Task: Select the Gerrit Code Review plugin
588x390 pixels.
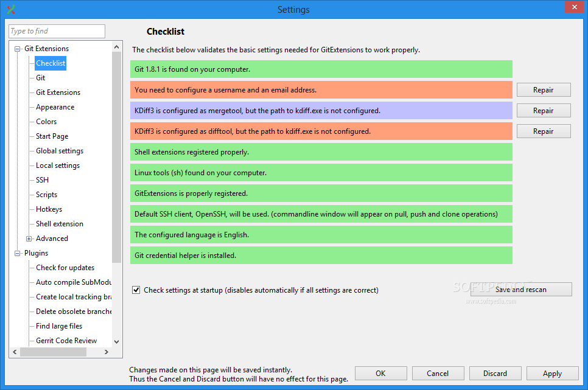Action: click(x=66, y=340)
